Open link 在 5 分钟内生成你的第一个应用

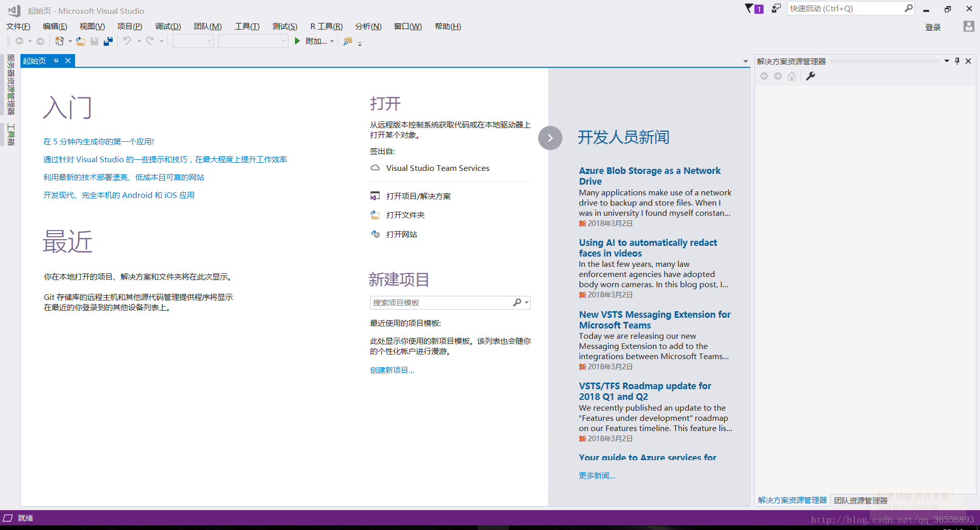tap(99, 141)
